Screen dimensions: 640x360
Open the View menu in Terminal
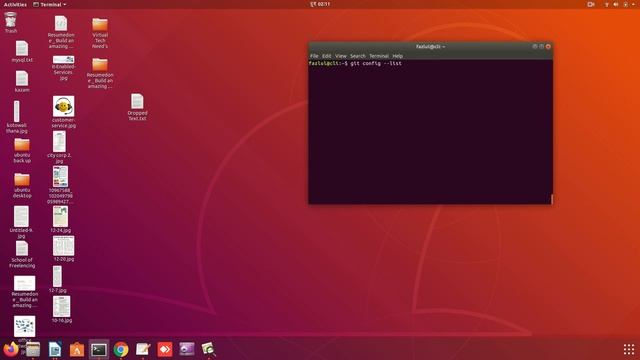pyautogui.click(x=341, y=56)
